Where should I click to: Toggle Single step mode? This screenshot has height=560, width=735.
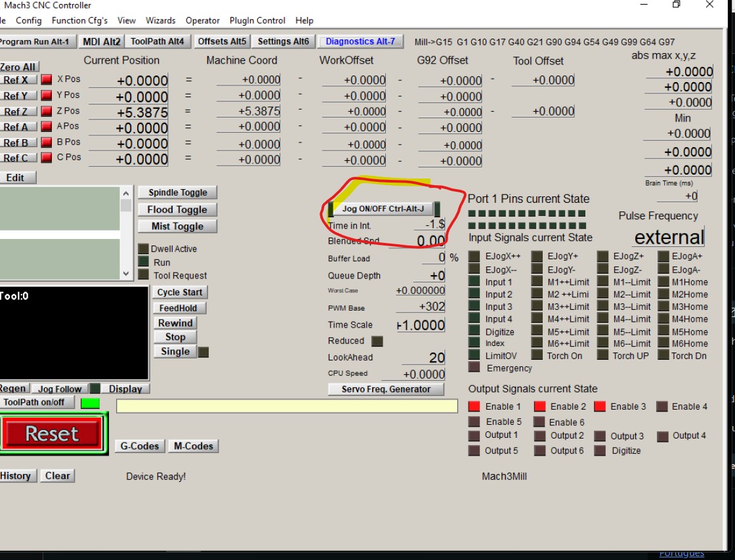click(x=175, y=352)
